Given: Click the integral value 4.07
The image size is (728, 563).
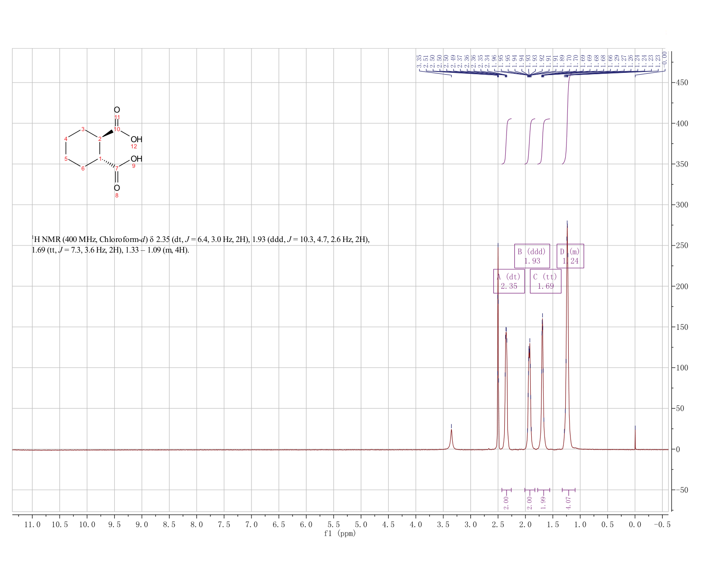Looking at the screenshot, I should [x=568, y=502].
